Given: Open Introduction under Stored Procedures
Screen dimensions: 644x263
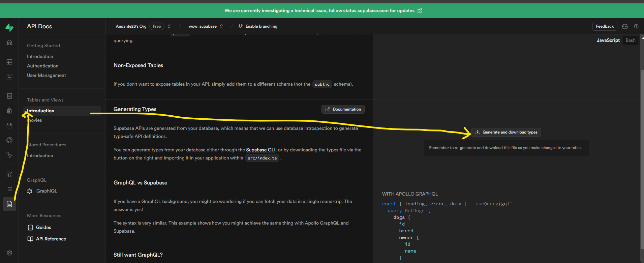Looking at the screenshot, I should (x=40, y=155).
